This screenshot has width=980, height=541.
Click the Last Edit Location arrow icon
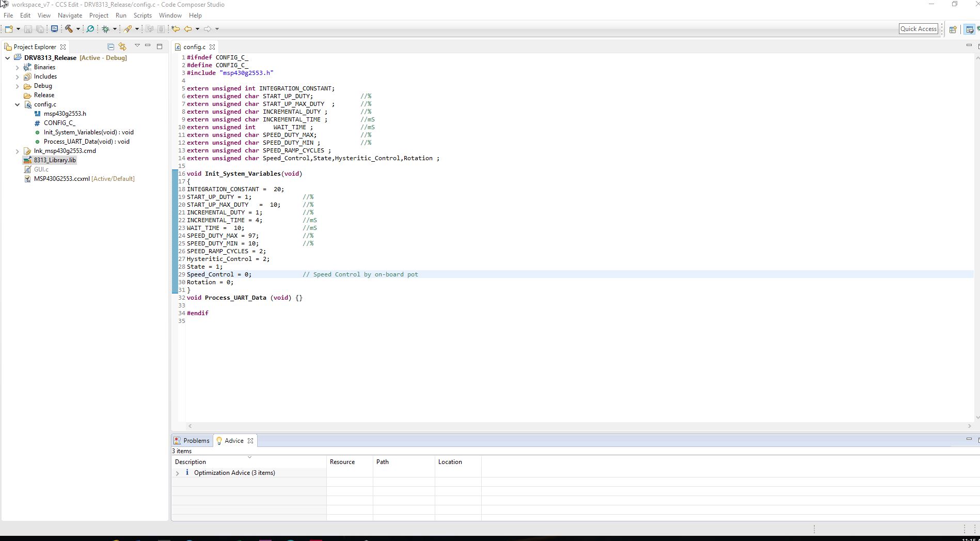pos(176,29)
